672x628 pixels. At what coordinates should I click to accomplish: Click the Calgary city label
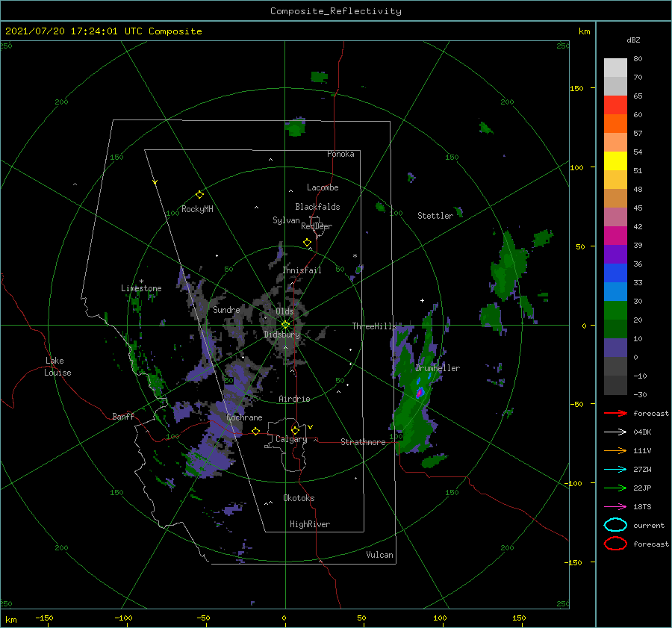[x=291, y=439]
